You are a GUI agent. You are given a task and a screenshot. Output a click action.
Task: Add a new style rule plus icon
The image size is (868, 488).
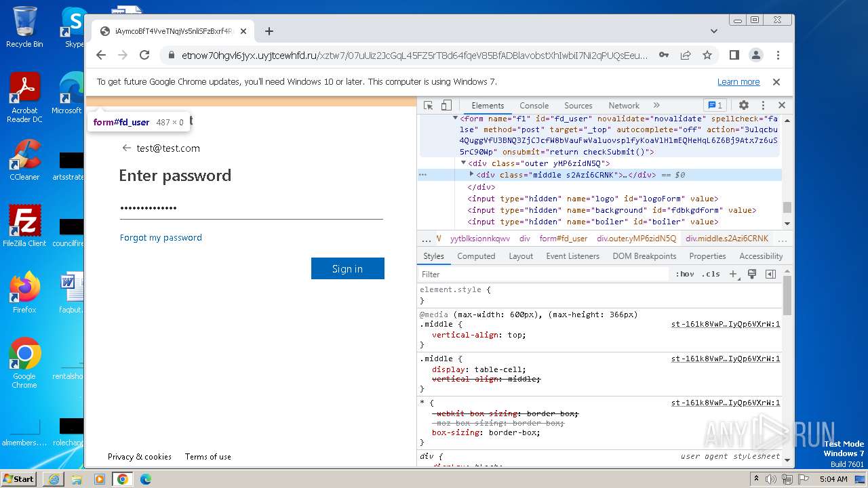coord(733,274)
